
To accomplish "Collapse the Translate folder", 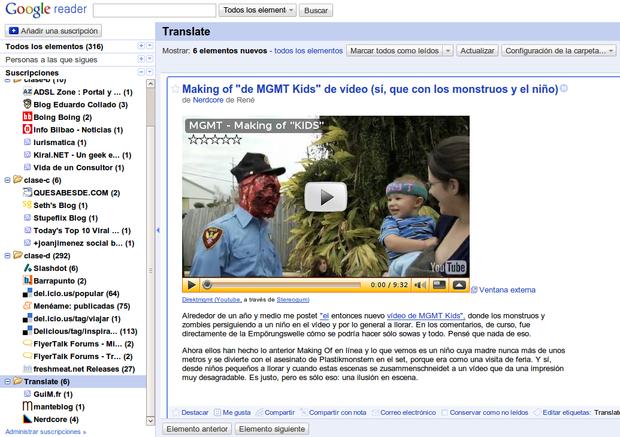I will pyautogui.click(x=7, y=382).
